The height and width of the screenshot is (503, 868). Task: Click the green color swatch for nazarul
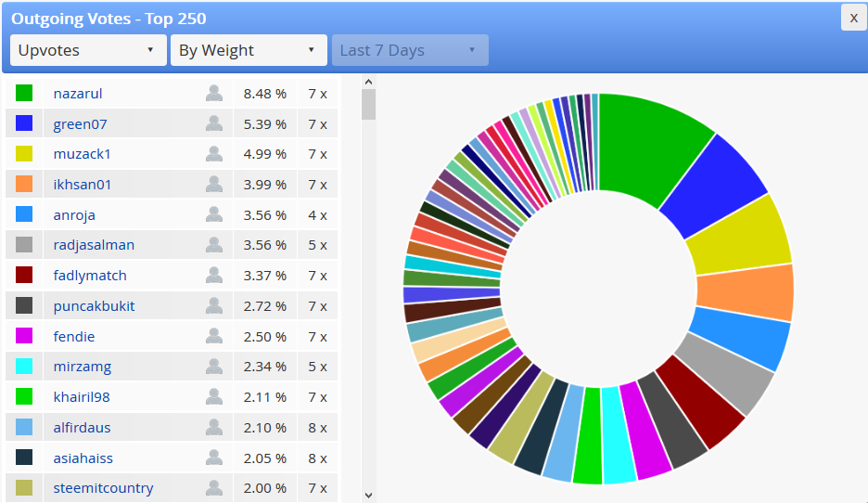coord(24,93)
